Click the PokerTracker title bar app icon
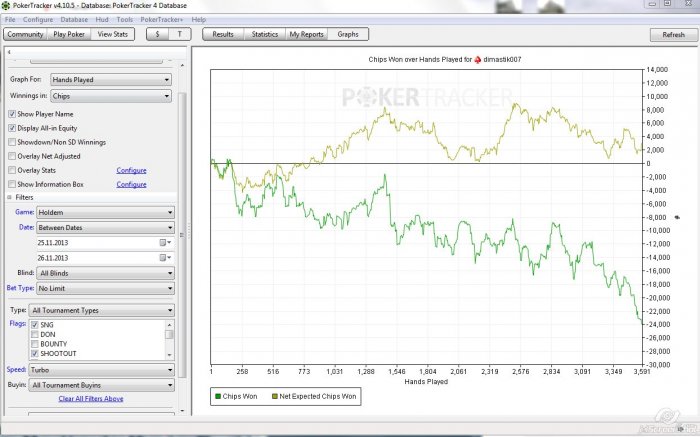The height and width of the screenshot is (437, 700). (x=6, y=5)
